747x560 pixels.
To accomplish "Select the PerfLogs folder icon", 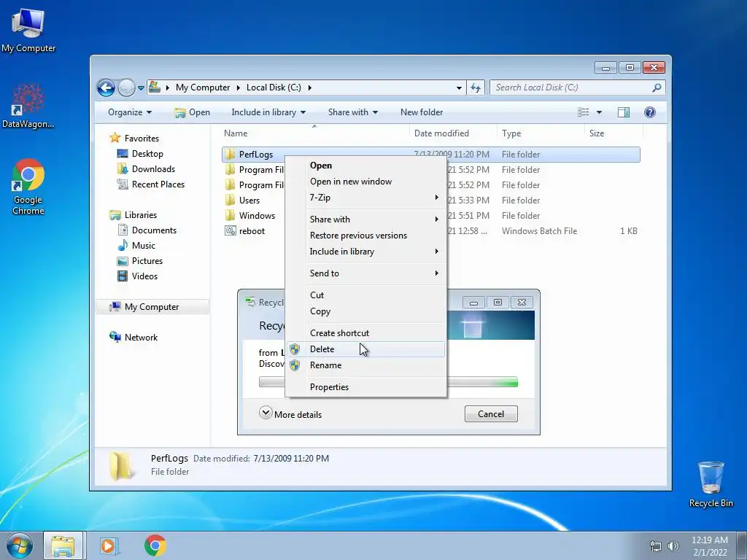I will (x=230, y=155).
